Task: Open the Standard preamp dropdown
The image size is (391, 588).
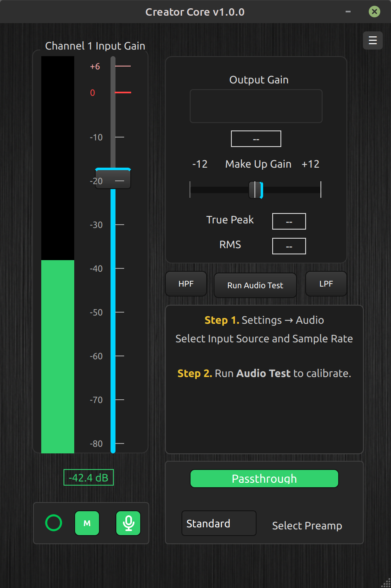Action: click(x=219, y=523)
